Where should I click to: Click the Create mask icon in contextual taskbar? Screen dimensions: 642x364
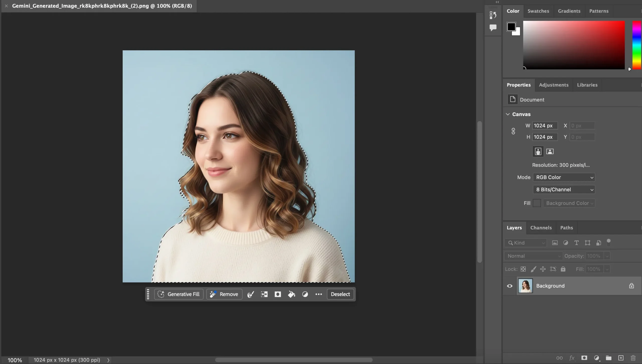278,294
